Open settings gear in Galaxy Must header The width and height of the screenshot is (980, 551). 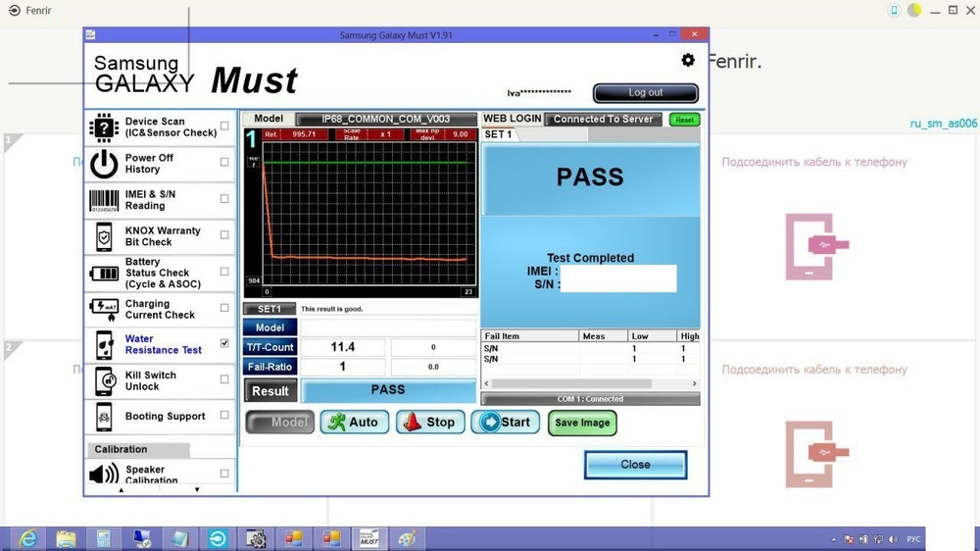click(688, 61)
